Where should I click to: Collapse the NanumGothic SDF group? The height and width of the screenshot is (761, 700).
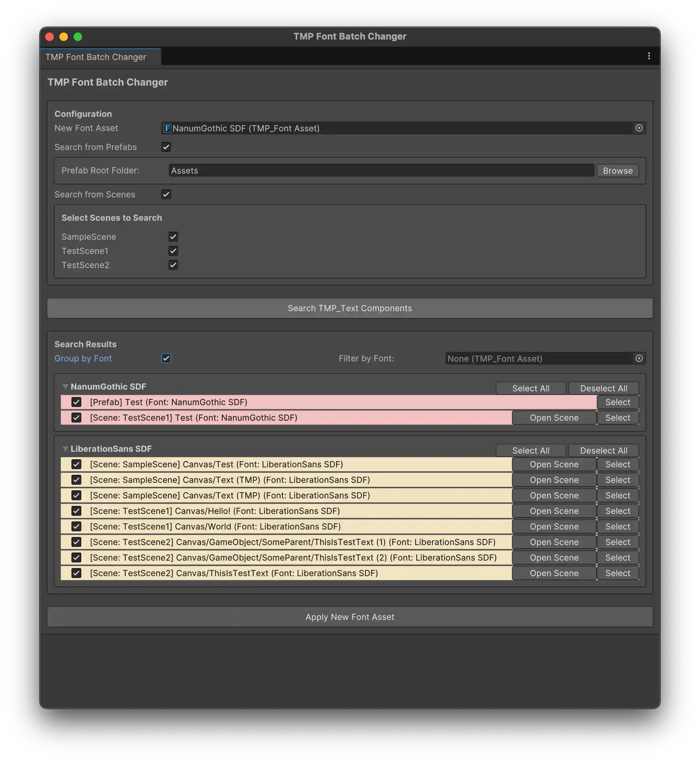(65, 387)
